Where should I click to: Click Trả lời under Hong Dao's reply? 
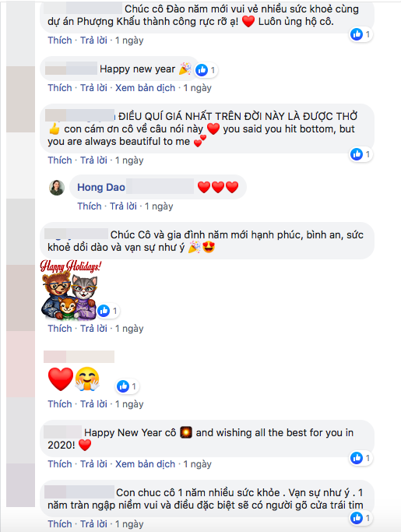[x=124, y=206]
